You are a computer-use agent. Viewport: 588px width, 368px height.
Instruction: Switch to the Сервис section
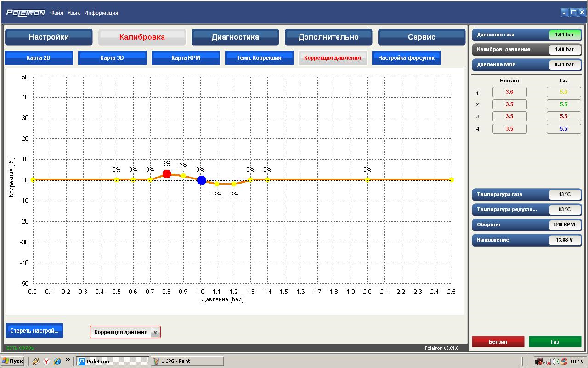[x=422, y=37]
